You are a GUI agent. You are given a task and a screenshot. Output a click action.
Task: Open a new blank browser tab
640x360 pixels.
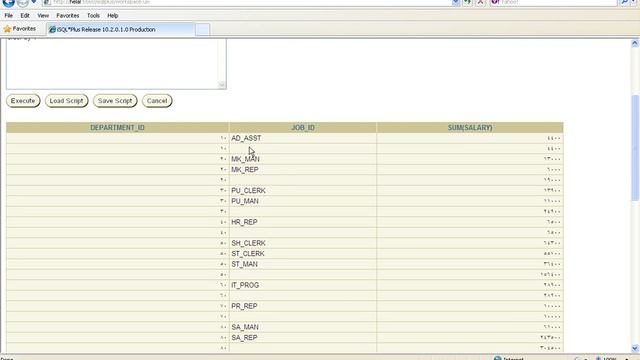(202, 29)
